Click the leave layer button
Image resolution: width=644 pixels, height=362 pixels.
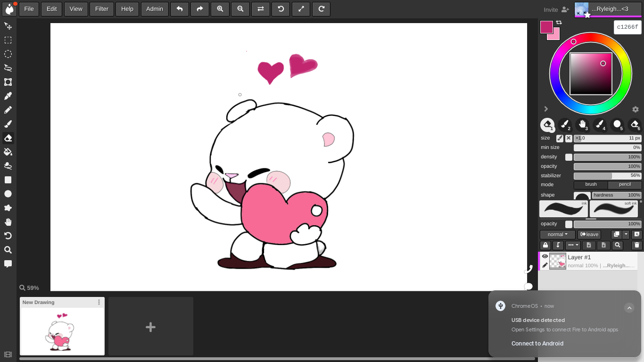coord(589,234)
